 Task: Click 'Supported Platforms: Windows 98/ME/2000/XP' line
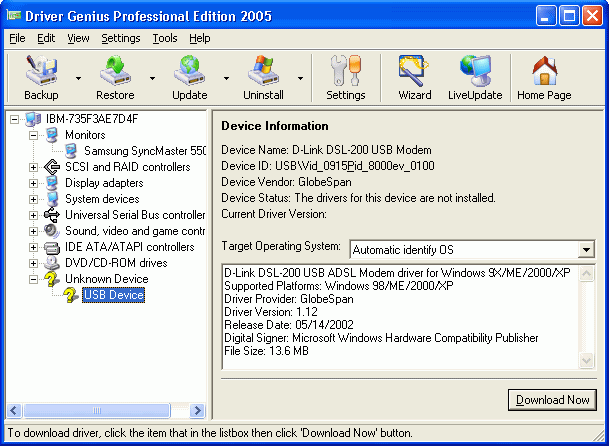(339, 286)
